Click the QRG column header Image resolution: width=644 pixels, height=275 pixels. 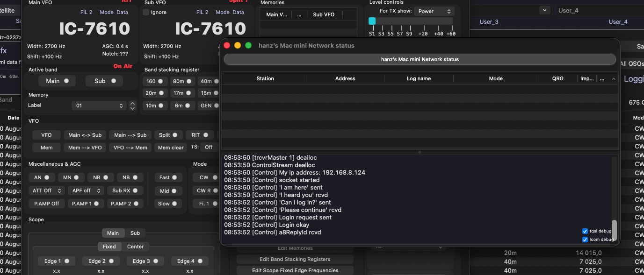pyautogui.click(x=557, y=78)
